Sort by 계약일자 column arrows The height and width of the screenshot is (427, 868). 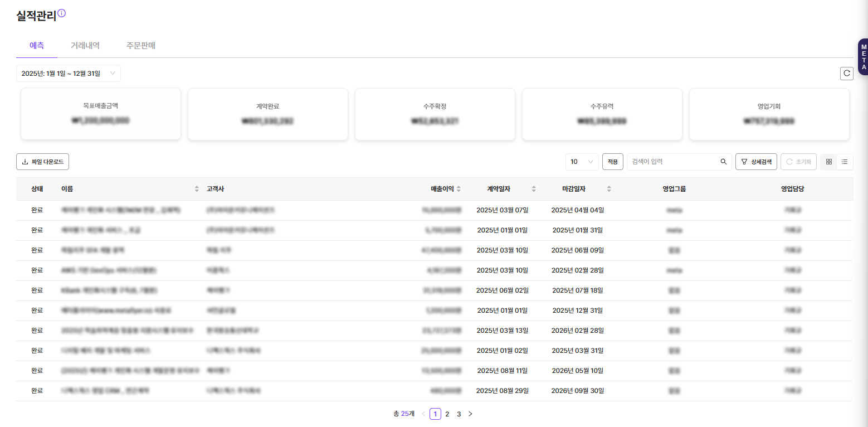point(534,189)
